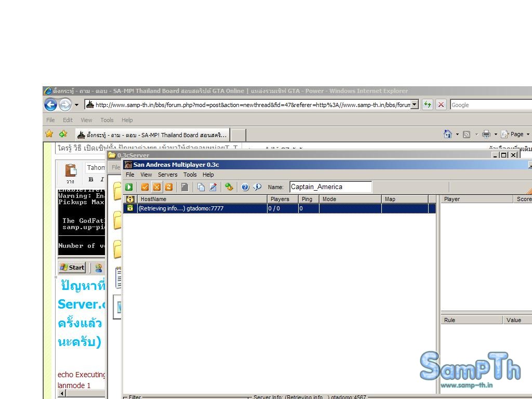
Task: Click the gray master-list page toolbar icon
Action: coord(184,187)
